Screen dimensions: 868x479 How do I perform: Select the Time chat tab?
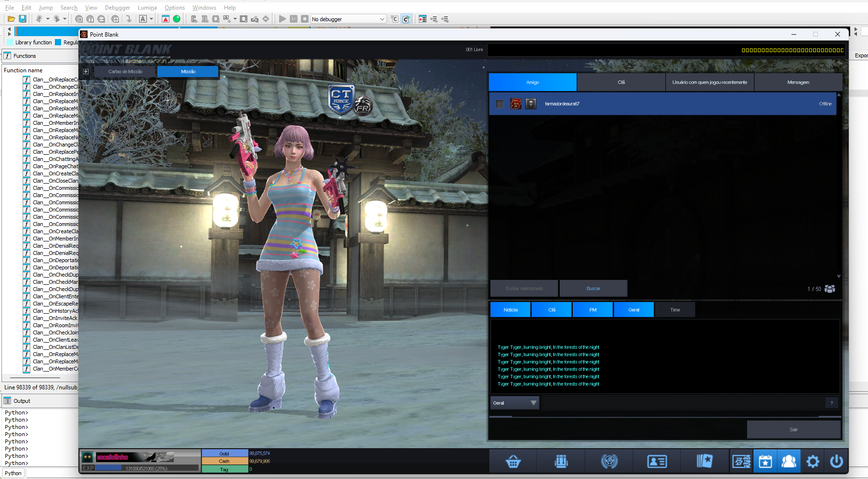675,310
